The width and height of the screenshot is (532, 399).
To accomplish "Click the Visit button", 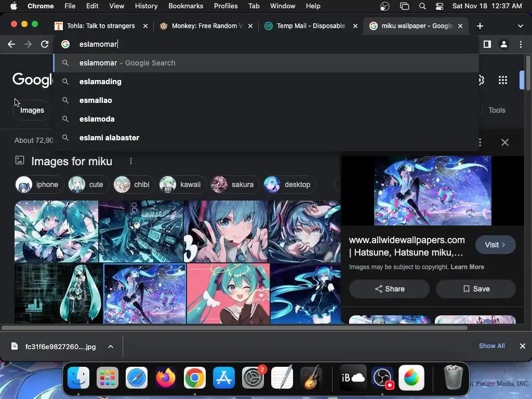I will (495, 245).
